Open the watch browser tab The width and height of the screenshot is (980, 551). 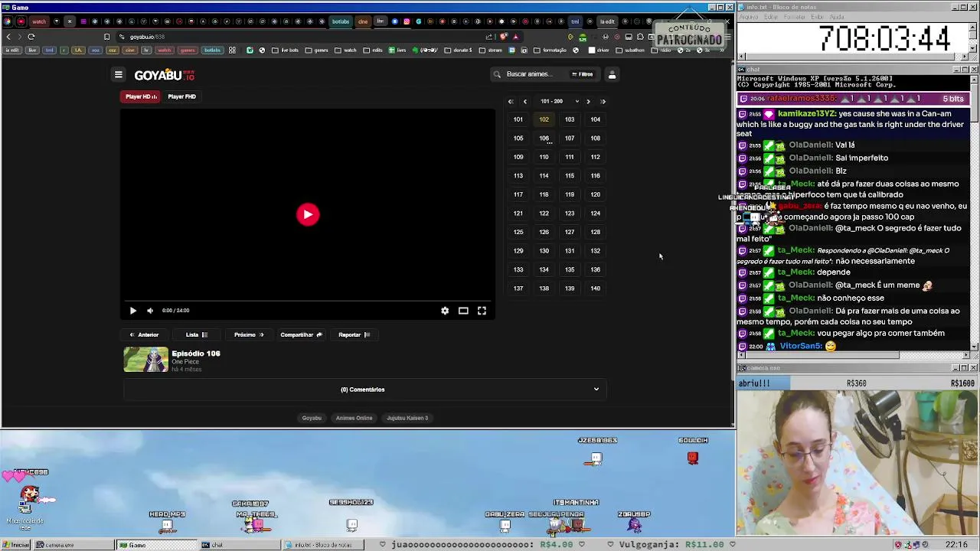(x=39, y=21)
